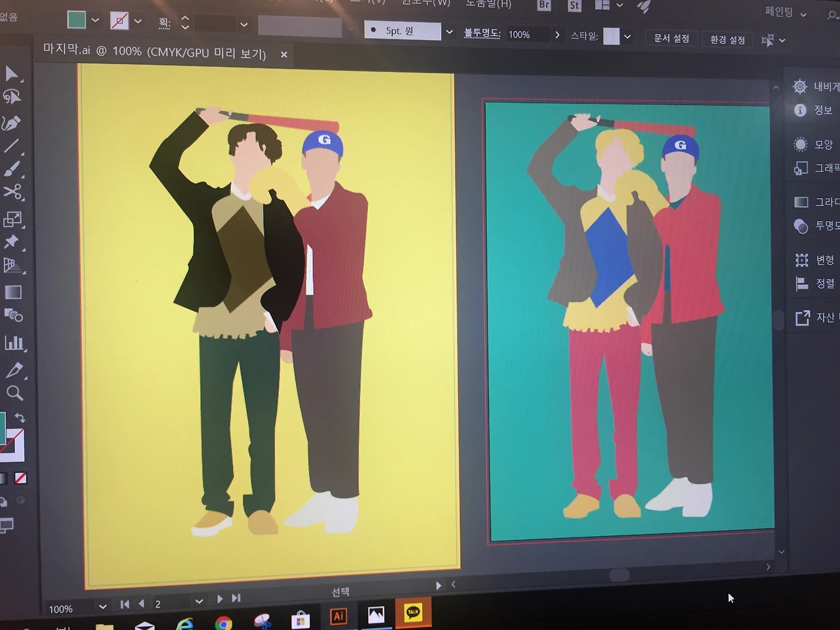
Task: Click the green fill swatch in control bar
Action: point(77,20)
